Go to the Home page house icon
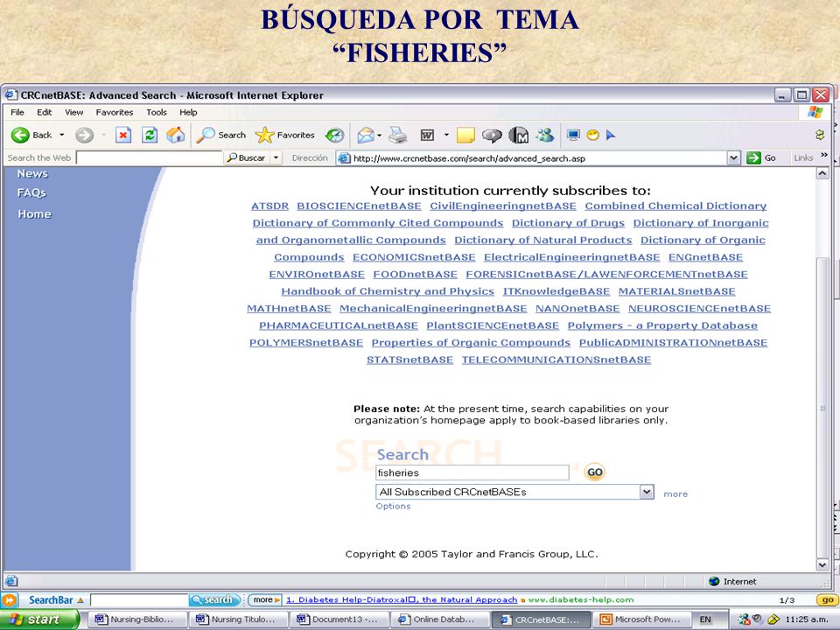 point(175,135)
